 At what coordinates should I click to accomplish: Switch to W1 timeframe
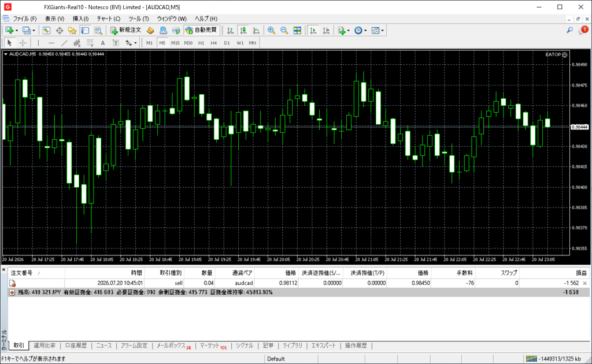pos(240,43)
